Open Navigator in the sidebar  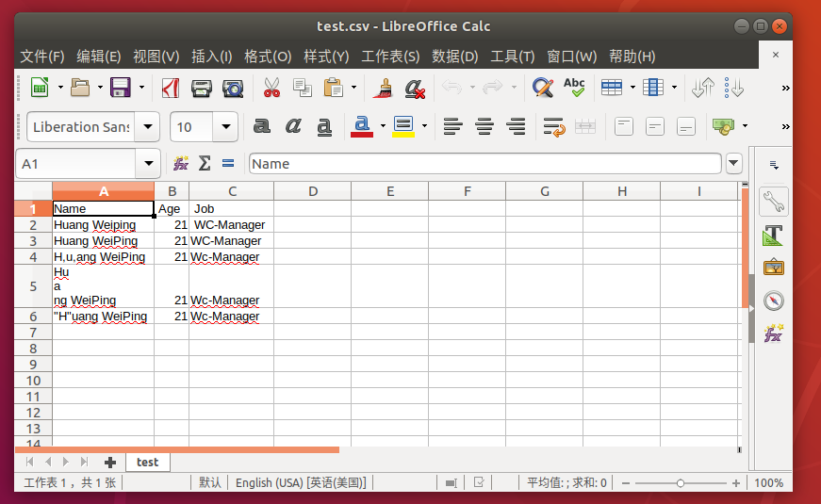click(x=773, y=301)
